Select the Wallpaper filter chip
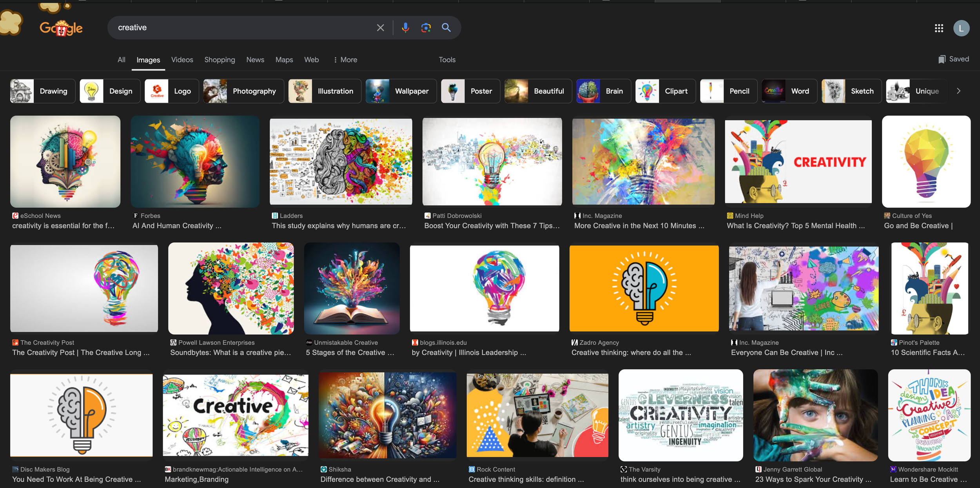 401,91
